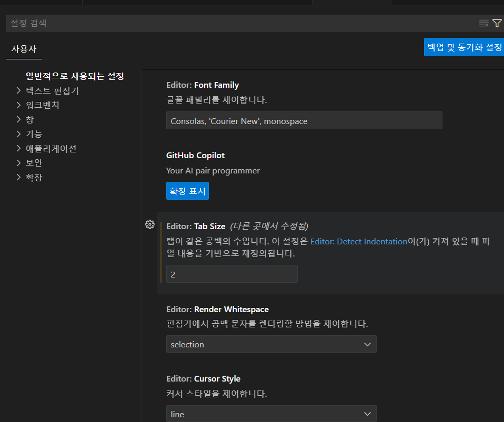
Task: Edit the Font Family text field
Action: [x=304, y=120]
